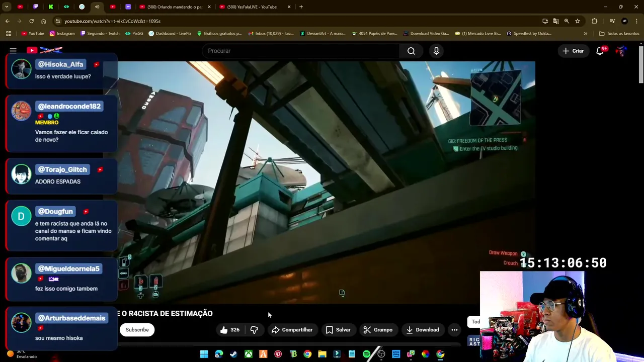Image resolution: width=644 pixels, height=362 pixels.
Task: Click the browser address bar URL
Action: point(112,21)
